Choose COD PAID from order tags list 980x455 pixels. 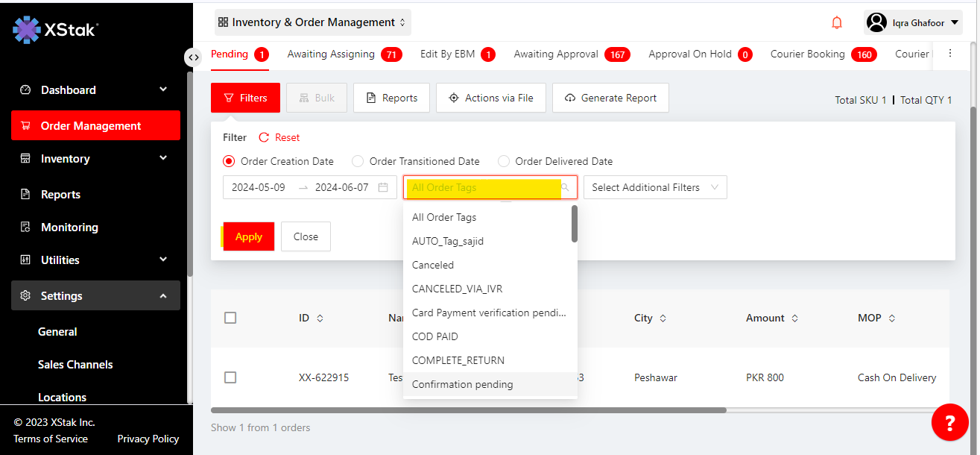(x=435, y=336)
